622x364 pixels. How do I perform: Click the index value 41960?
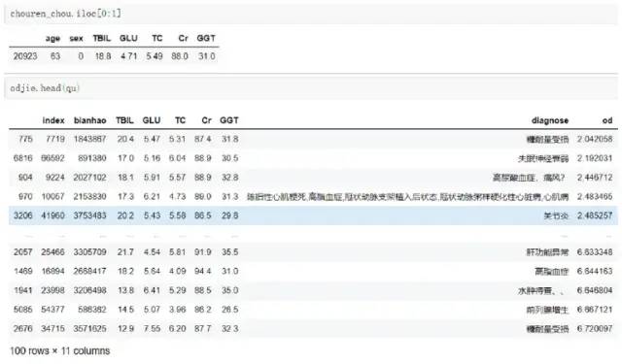click(52, 215)
